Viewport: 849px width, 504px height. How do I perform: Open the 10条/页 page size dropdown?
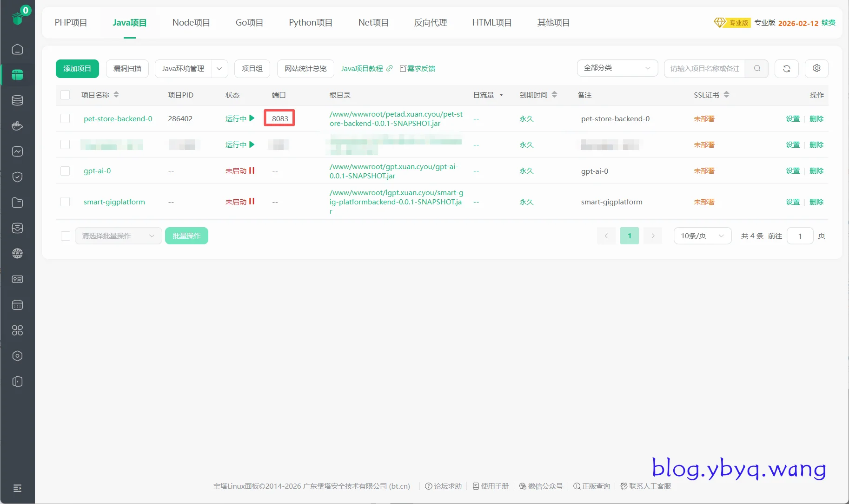click(702, 236)
